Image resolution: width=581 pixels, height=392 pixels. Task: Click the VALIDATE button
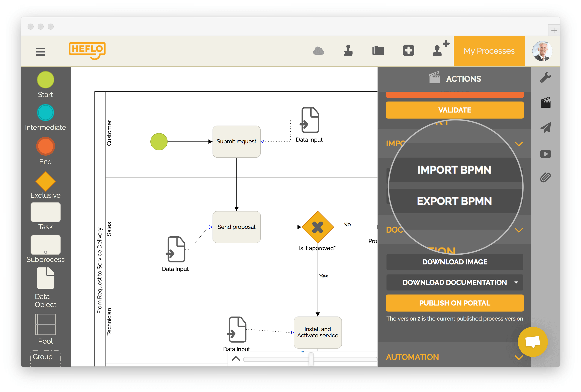click(x=455, y=110)
